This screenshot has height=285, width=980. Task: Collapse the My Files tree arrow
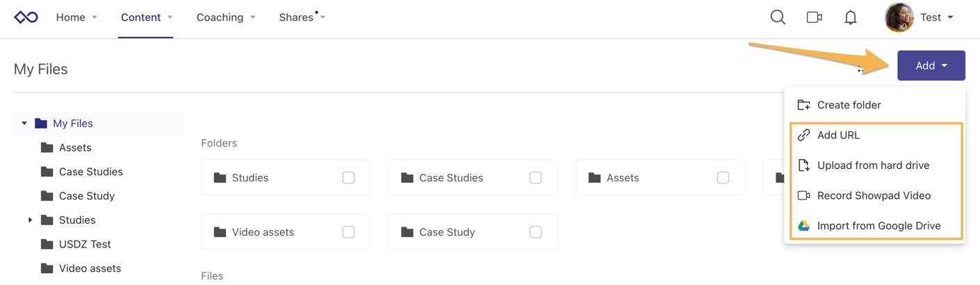(x=24, y=124)
